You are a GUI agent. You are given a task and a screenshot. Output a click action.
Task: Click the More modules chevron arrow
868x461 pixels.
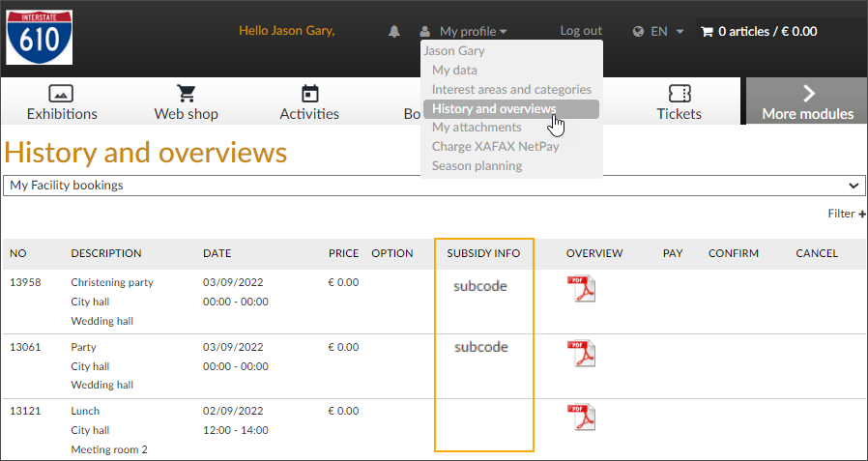(809, 93)
